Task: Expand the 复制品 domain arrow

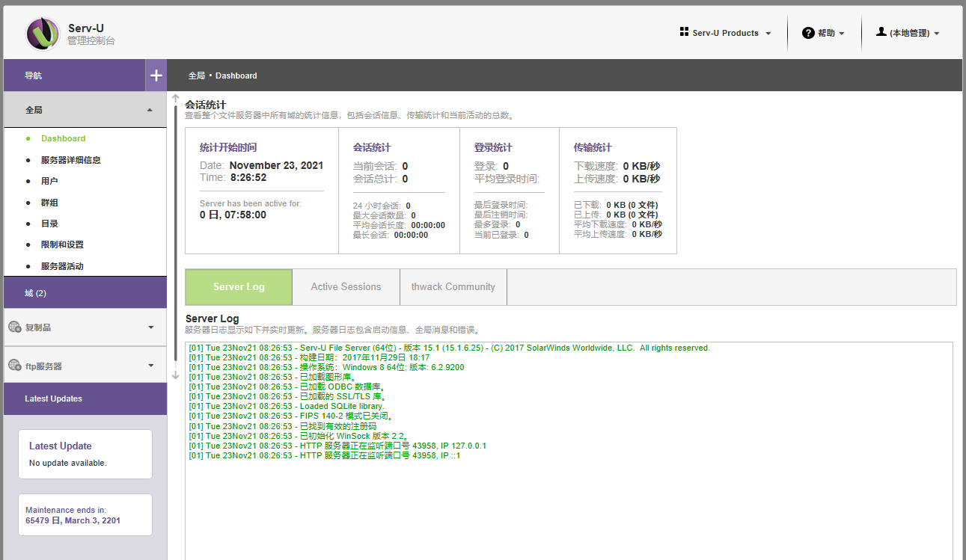Action: pos(151,327)
